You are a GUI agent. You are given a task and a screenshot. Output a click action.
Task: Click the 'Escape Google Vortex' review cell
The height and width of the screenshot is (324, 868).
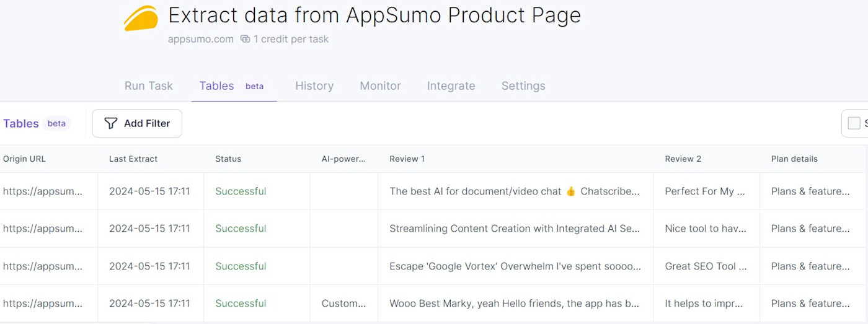coord(515,266)
